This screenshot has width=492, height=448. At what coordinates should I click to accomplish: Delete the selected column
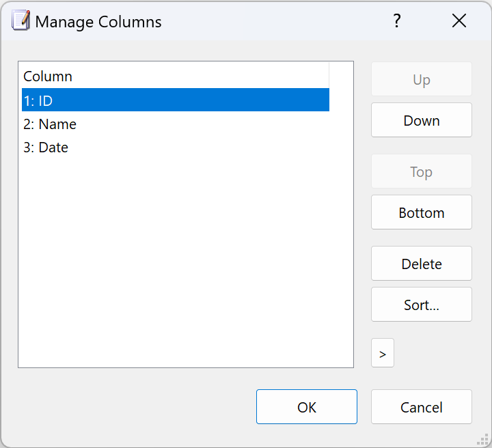(x=422, y=264)
